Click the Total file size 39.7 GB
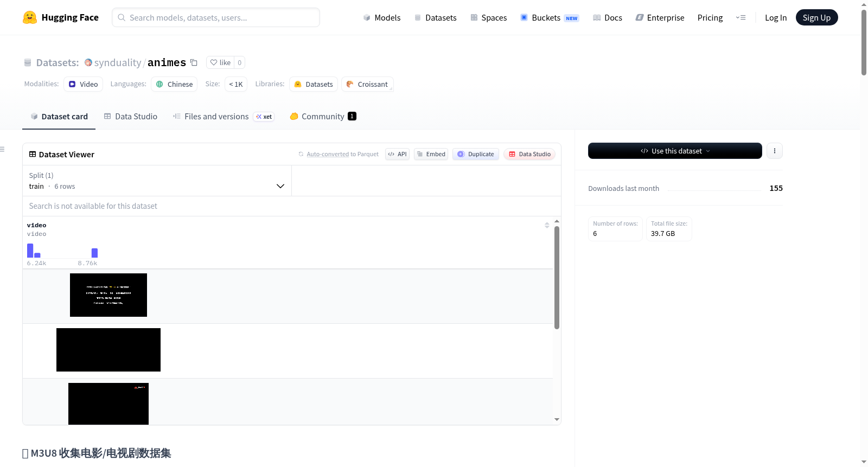868x467 pixels. click(669, 228)
